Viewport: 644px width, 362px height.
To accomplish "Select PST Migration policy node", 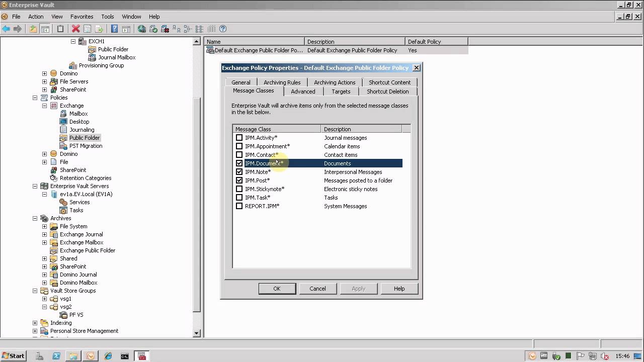I will pos(86,146).
